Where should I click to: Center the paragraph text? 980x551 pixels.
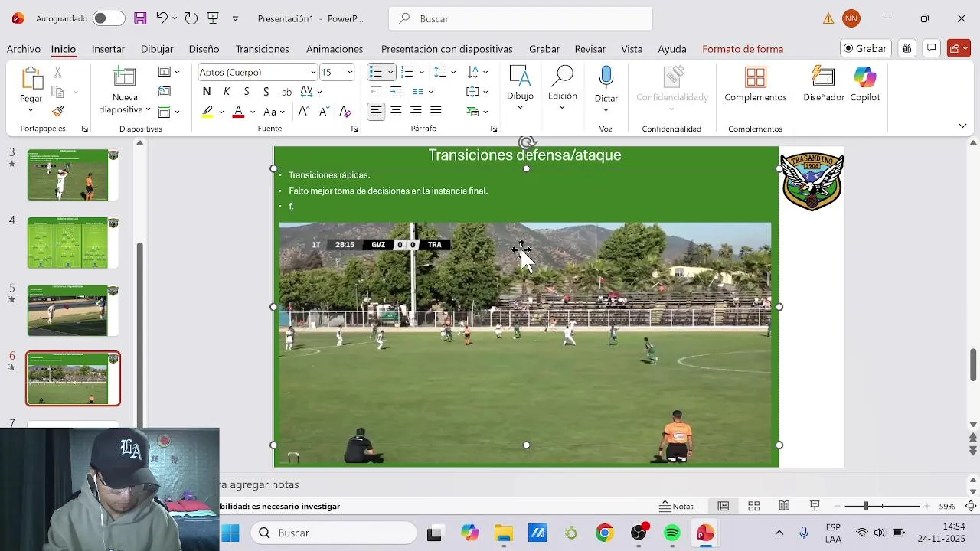pyautogui.click(x=396, y=112)
